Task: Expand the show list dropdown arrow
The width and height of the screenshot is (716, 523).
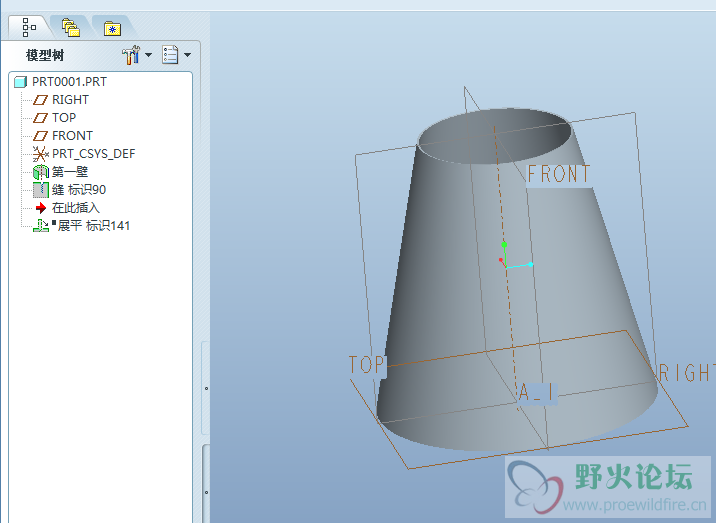Action: 187,55
